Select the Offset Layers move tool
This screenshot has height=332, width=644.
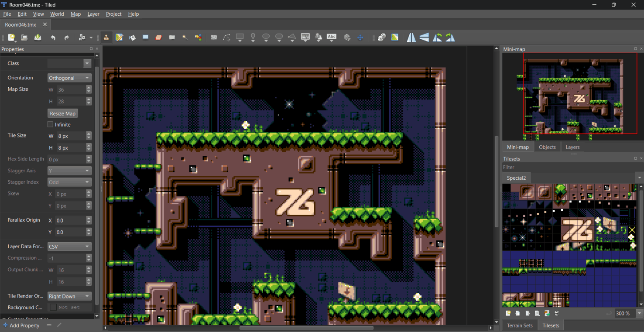tap(360, 38)
